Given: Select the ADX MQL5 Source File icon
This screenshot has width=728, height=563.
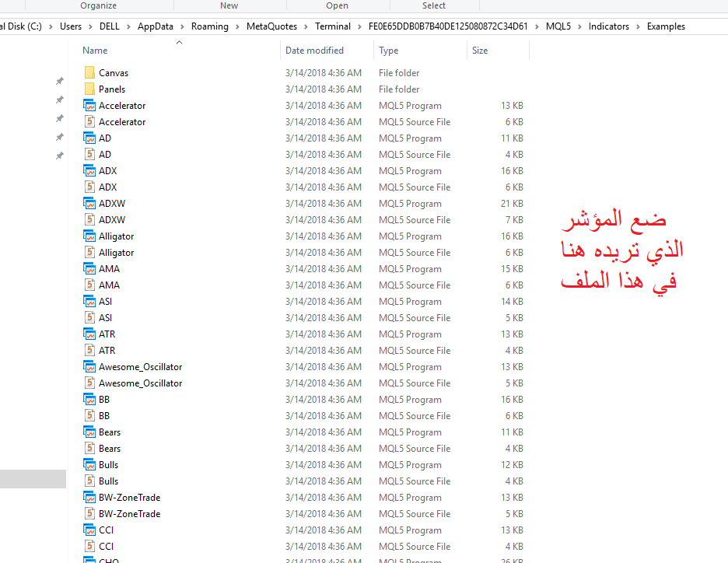Looking at the screenshot, I should [89, 187].
